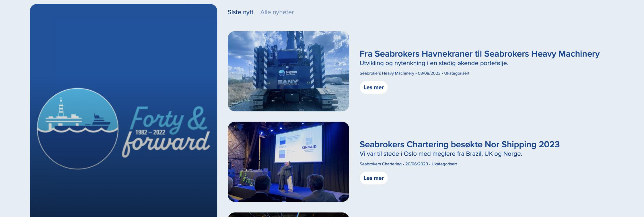
Task: Open Seabrokers Chartering besøkte Nor Shipping headline
Action: [460, 144]
